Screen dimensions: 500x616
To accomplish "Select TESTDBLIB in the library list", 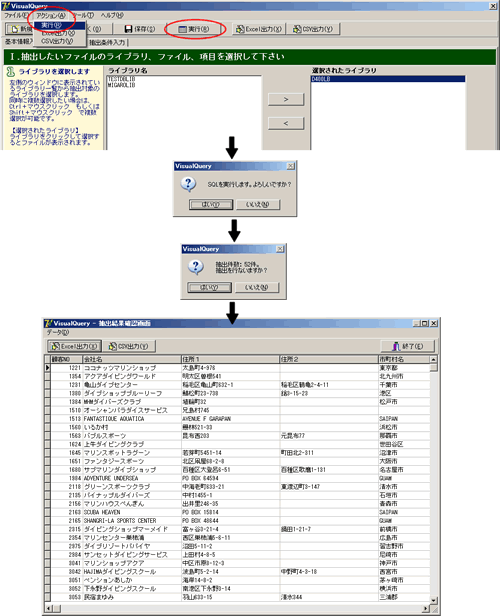I will [122, 79].
